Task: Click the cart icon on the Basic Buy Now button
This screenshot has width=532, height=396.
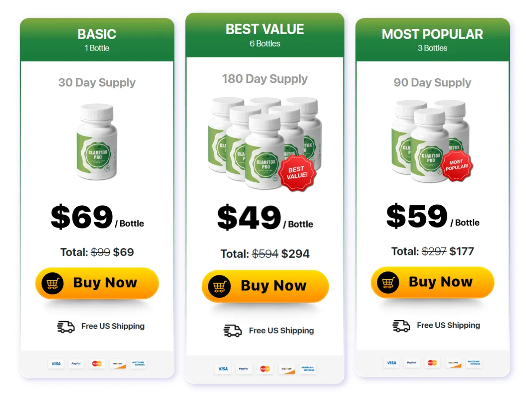Action: click(x=53, y=283)
